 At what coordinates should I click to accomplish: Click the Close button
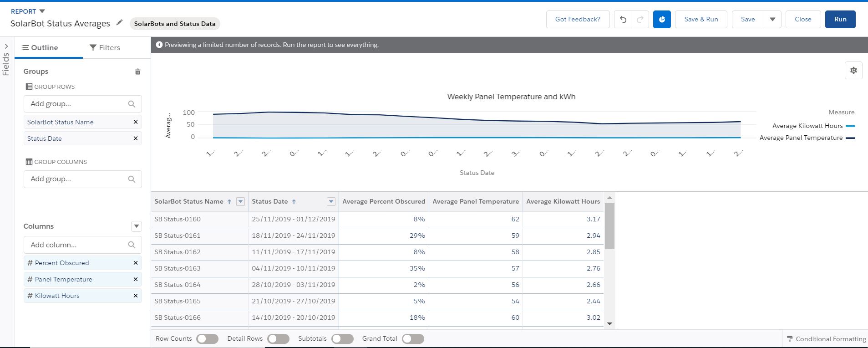coord(803,19)
